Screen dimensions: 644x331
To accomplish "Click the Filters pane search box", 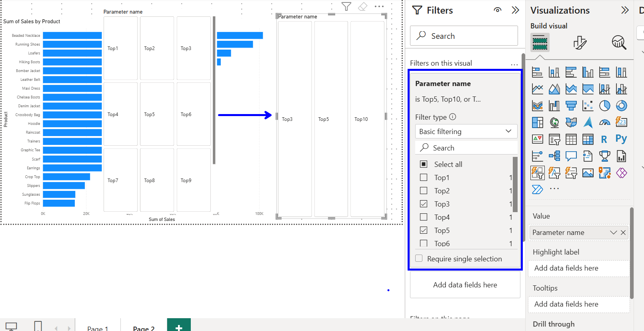I will (x=464, y=36).
